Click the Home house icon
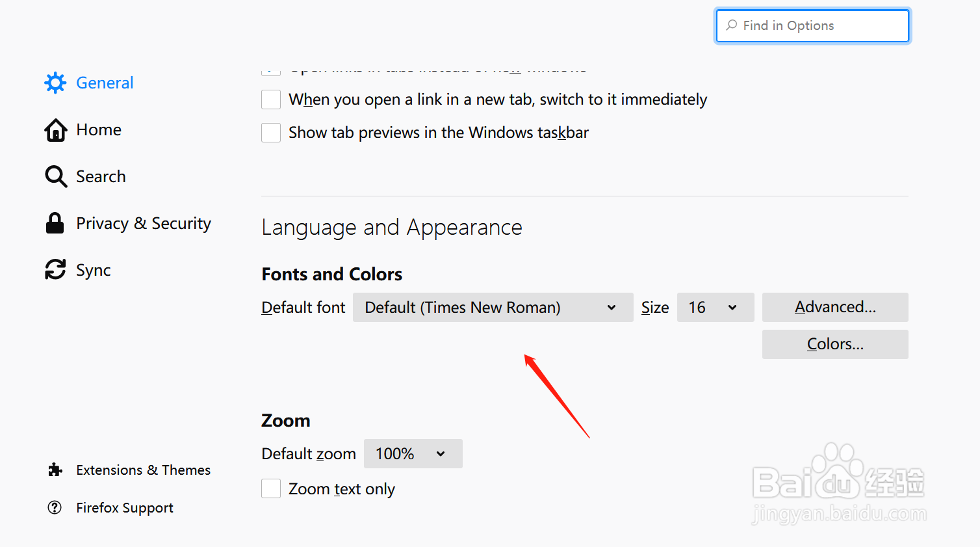The width and height of the screenshot is (980, 547). (55, 130)
